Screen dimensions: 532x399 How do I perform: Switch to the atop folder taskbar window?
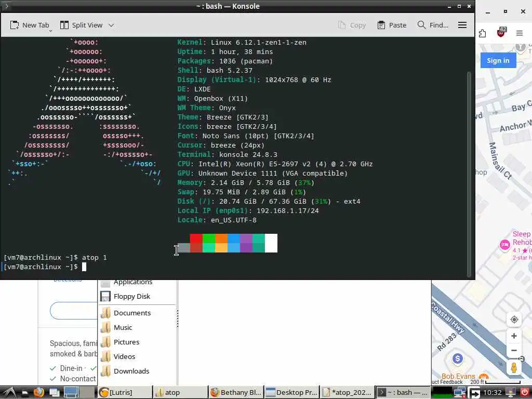[x=180, y=393]
